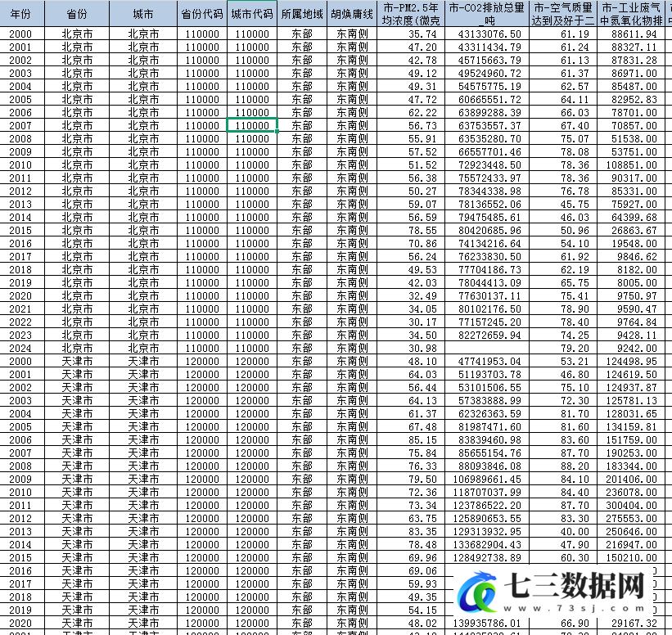Click the cell showing 62326363.59
Image resolution: width=672 pixels, height=635 pixels.
point(487,413)
